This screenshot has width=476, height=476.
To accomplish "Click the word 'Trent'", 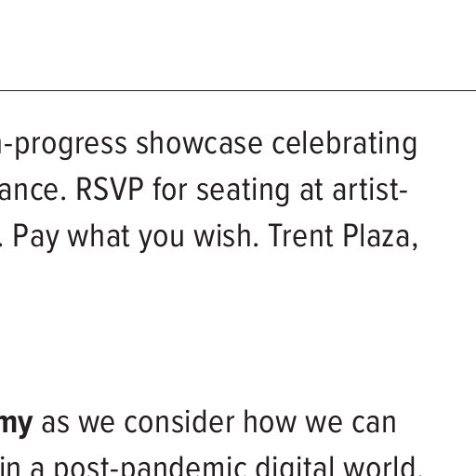I will coord(300,236).
